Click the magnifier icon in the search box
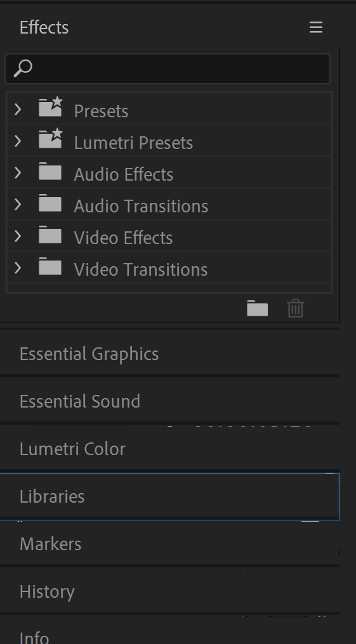This screenshot has width=356, height=644. [23, 68]
